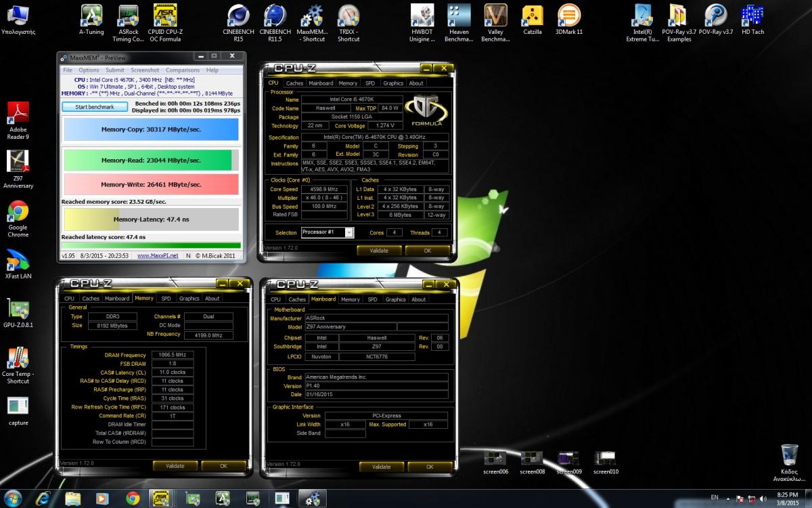
Task: Open Windows Media Player from the taskbar
Action: coord(103,499)
